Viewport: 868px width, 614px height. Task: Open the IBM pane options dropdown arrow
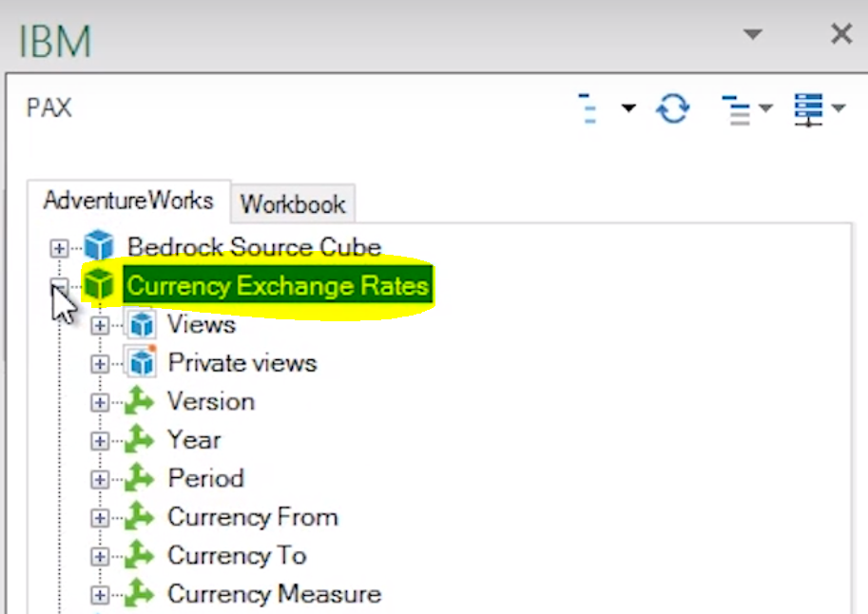752,34
